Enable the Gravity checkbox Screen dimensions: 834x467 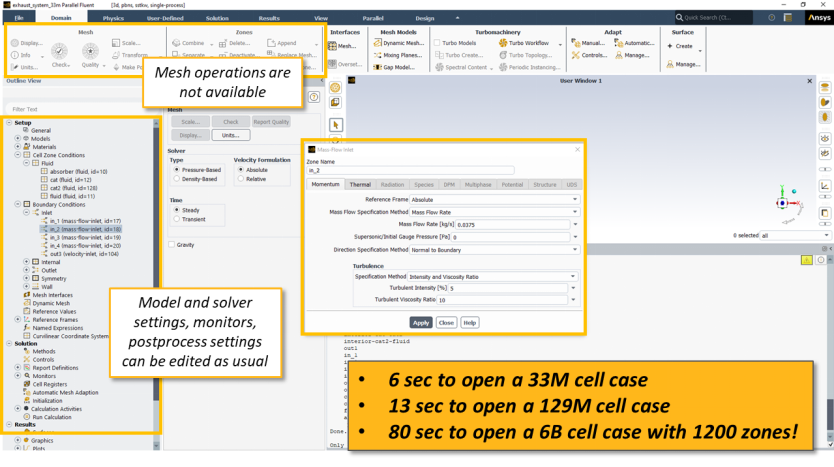pos(172,245)
